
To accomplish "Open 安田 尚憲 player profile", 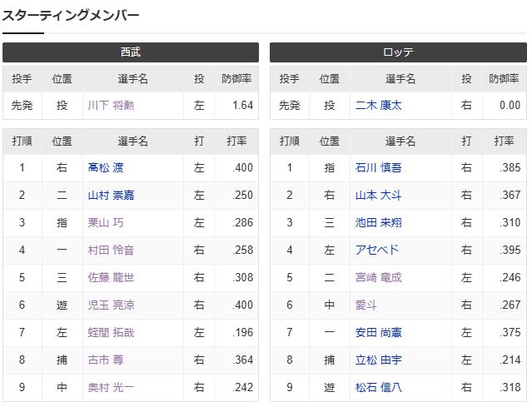I will coord(378,332).
